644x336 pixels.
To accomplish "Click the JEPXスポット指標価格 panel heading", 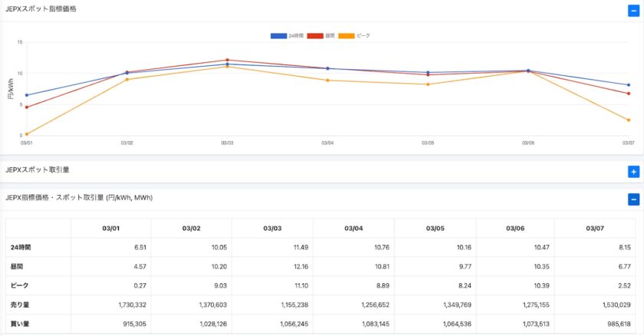I will tap(41, 8).
